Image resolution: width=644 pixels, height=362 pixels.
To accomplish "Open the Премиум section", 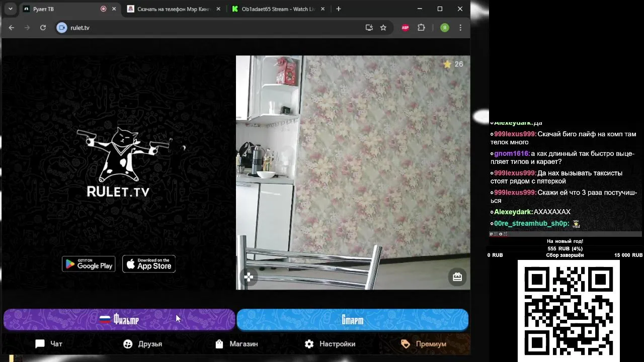I will (424, 344).
